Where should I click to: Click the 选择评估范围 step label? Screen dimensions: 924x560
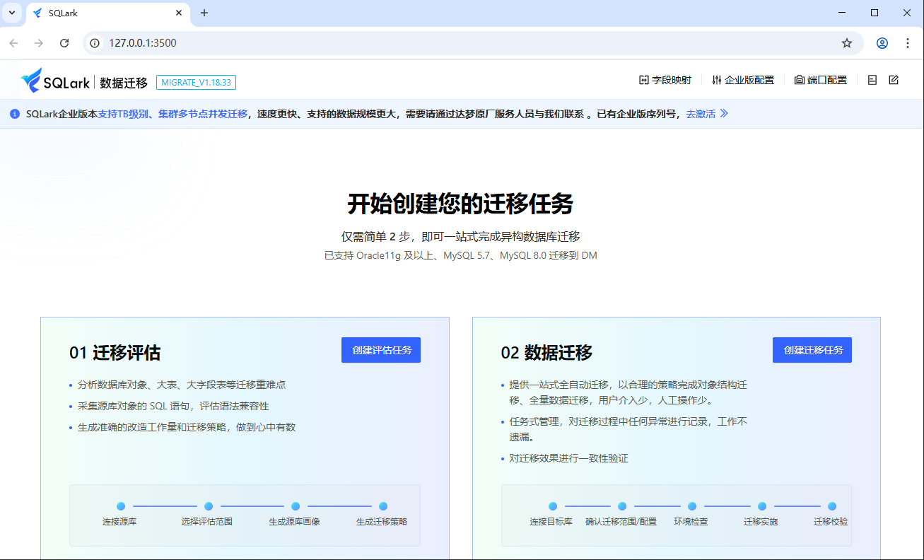[x=207, y=522]
